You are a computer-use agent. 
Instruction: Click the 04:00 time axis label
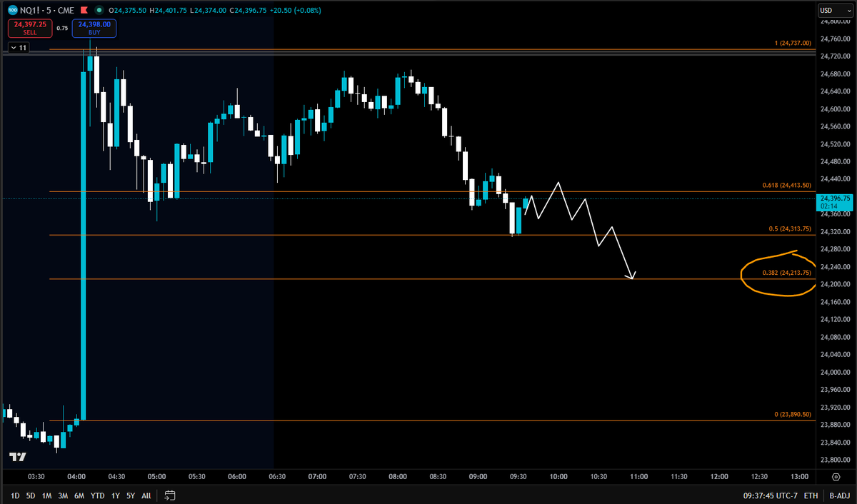click(x=76, y=476)
